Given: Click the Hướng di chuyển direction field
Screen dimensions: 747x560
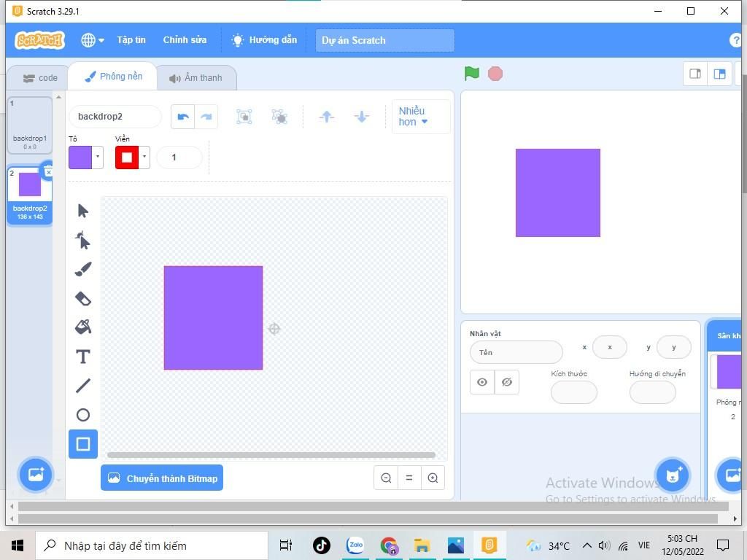Looking at the screenshot, I should click(x=653, y=392).
